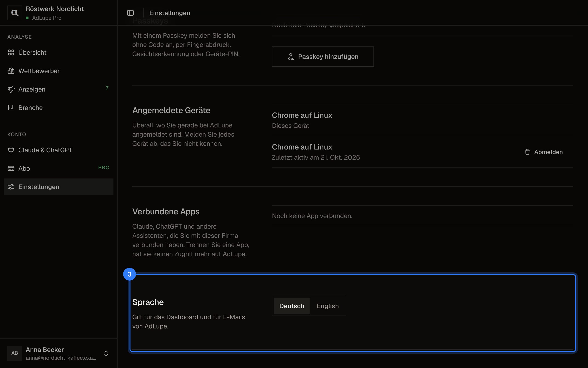The height and width of the screenshot is (368, 588).
Task: Click the 'Dieses Gerät' label
Action: (x=290, y=126)
